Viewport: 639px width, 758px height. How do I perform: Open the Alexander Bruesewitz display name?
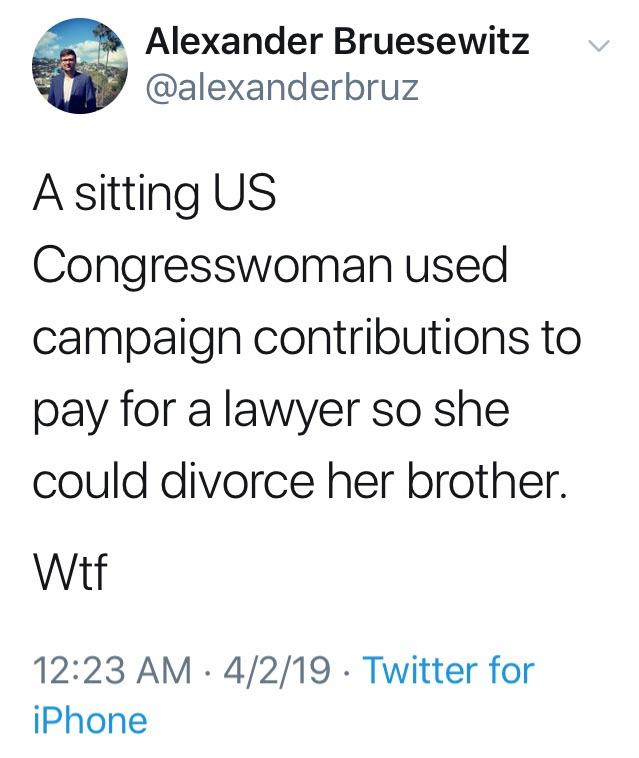(x=337, y=42)
